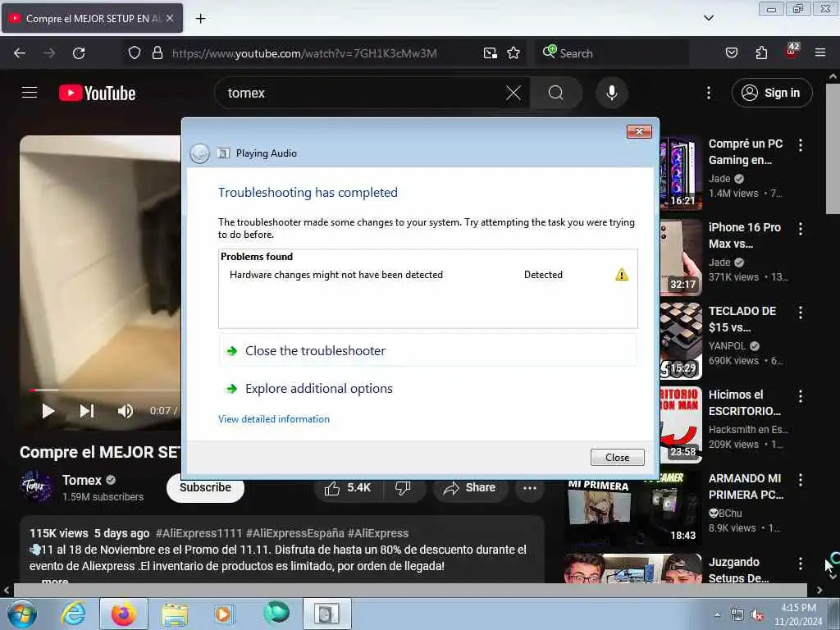Open Windows Media Player in taskbar
This screenshot has height=630, width=840.
(224, 614)
